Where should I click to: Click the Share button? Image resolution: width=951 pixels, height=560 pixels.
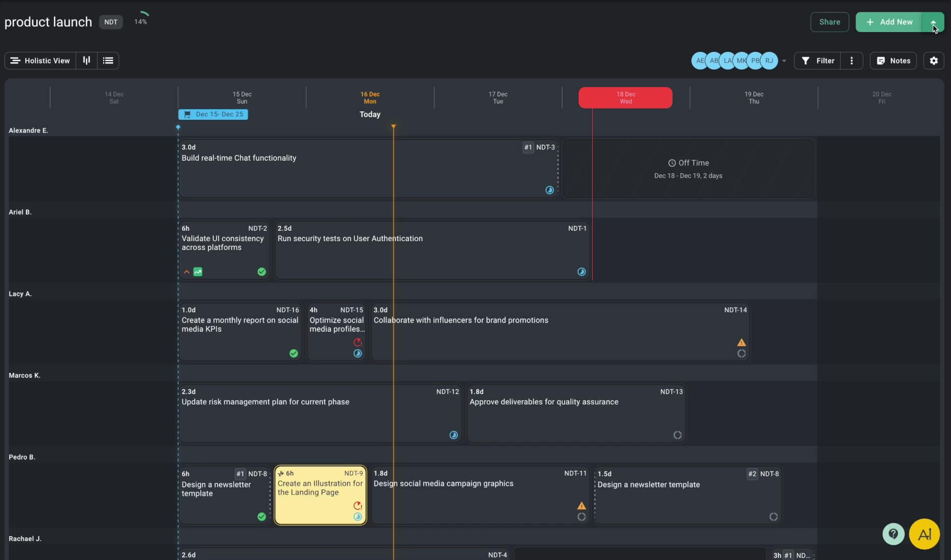tap(829, 22)
